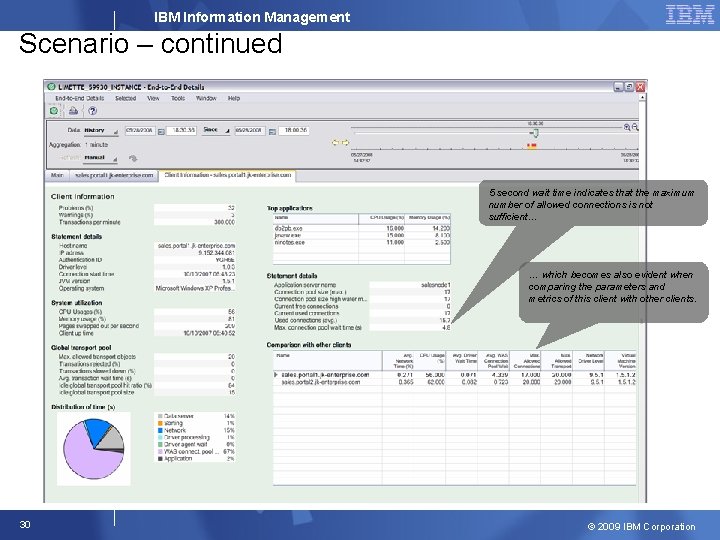The height and width of the screenshot is (540, 720).
Task: Switch to the Main tab
Action: tap(57, 175)
